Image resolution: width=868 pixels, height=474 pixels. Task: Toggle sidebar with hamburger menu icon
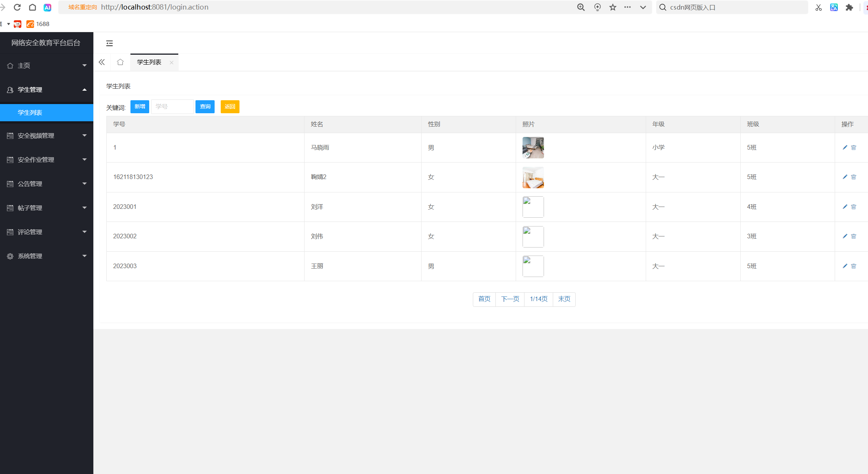109,43
